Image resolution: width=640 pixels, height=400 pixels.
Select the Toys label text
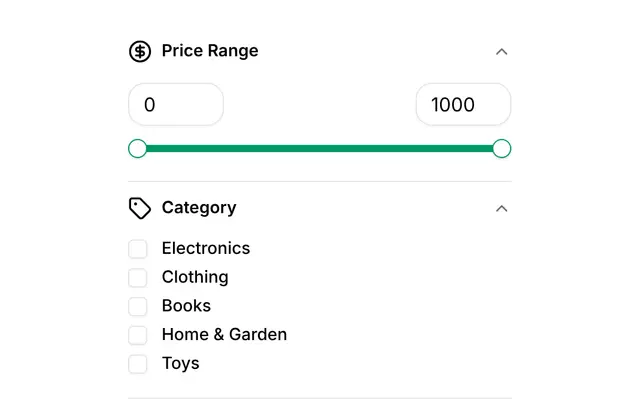(180, 363)
